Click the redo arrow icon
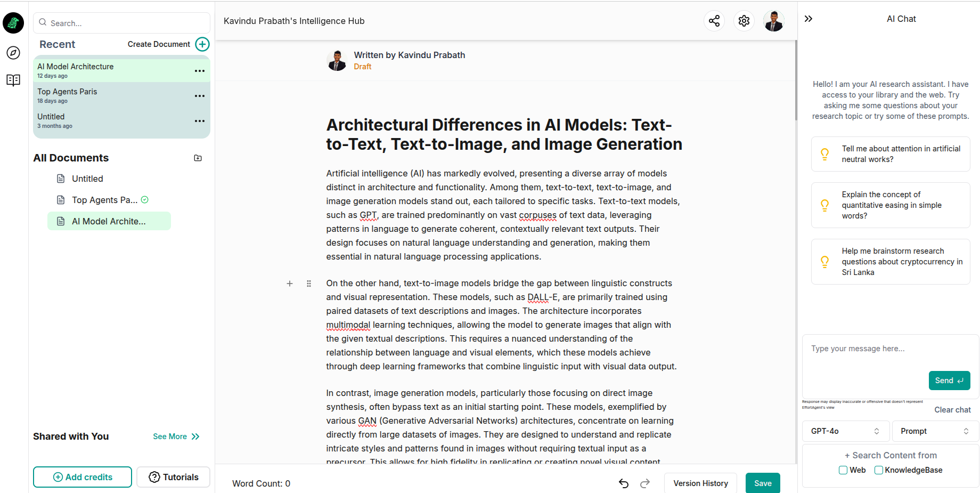 tap(645, 483)
